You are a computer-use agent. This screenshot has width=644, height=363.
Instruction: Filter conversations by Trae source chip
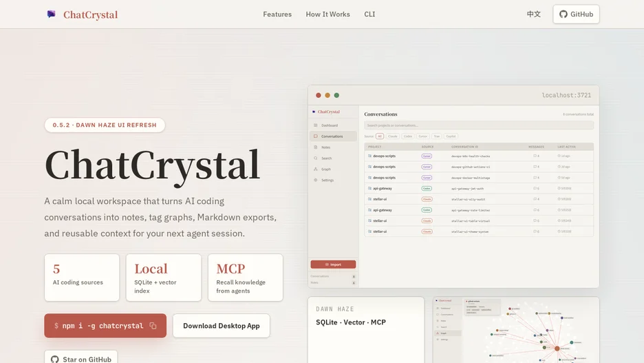point(437,136)
